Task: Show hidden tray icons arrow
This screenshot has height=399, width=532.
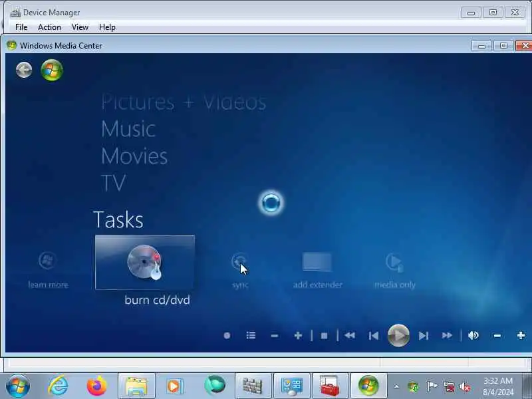Action: tap(396, 386)
